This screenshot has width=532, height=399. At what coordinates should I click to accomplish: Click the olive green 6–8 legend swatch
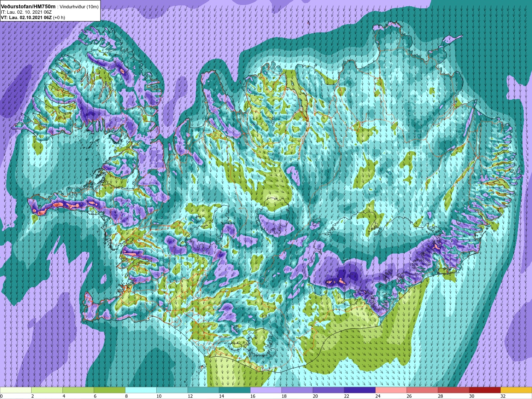click(x=110, y=390)
